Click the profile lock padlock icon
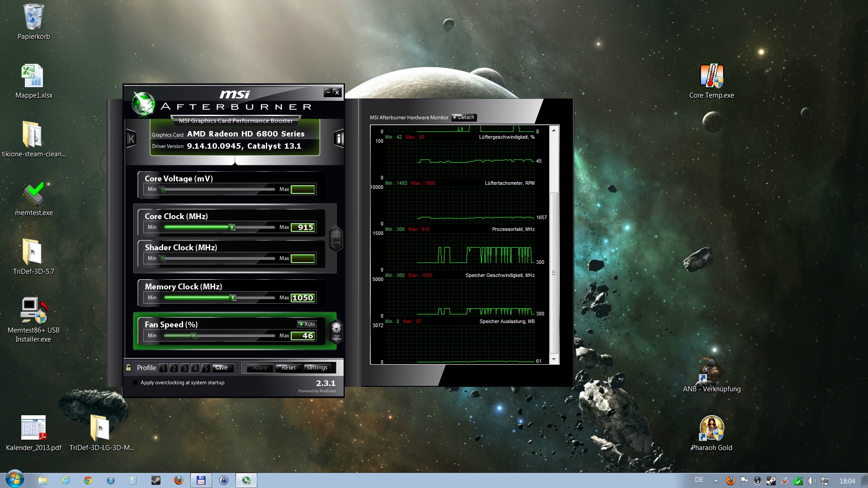 128,368
